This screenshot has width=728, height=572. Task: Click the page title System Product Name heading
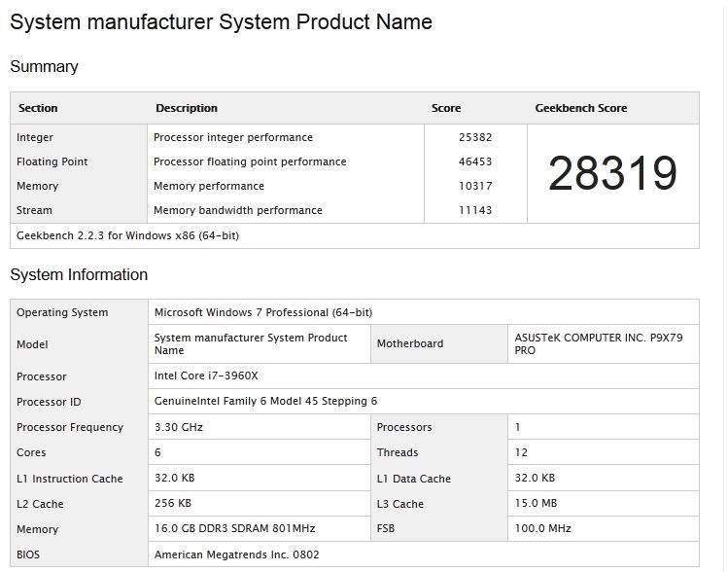(221, 22)
